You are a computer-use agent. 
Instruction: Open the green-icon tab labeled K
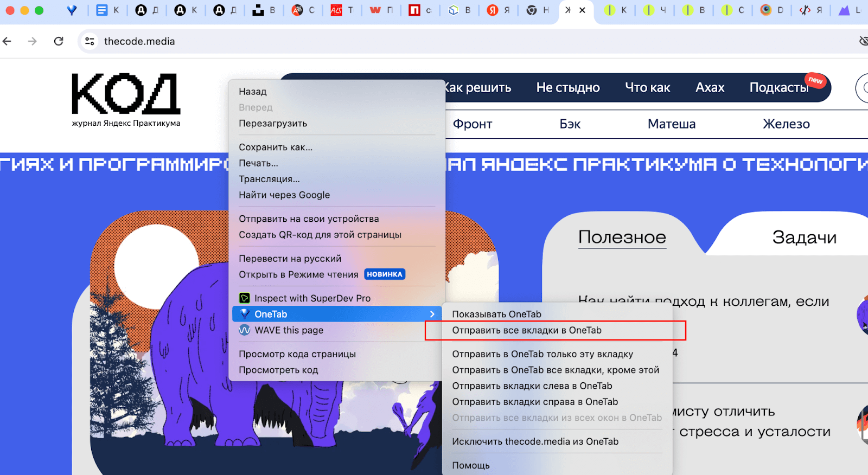[616, 10]
